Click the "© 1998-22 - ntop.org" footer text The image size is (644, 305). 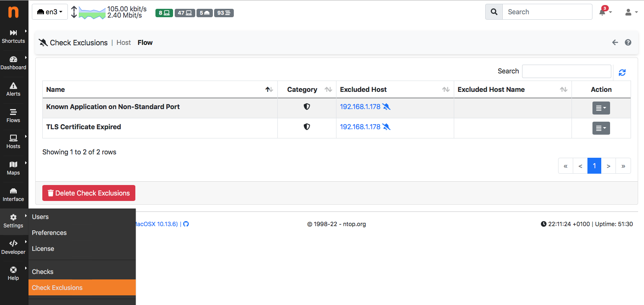(336, 224)
